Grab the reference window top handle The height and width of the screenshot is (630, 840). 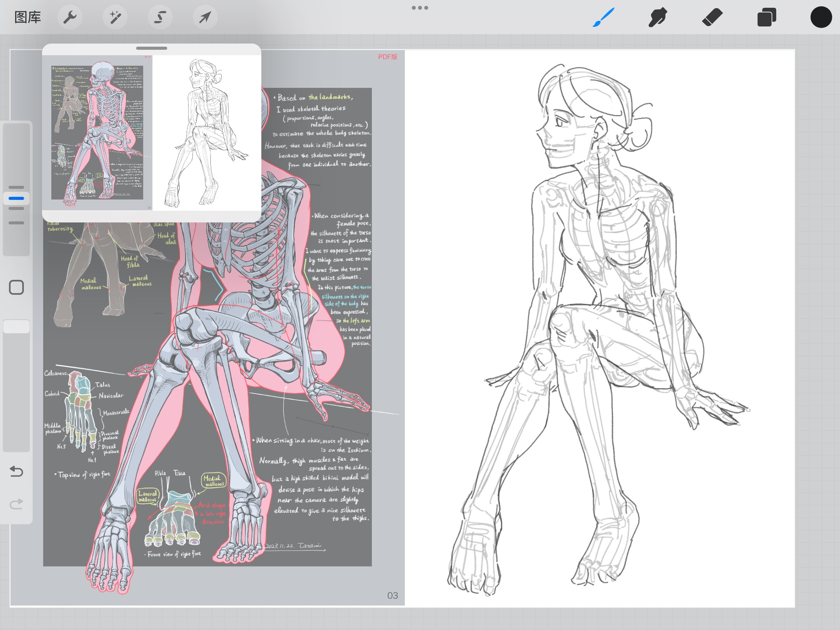coord(152,48)
